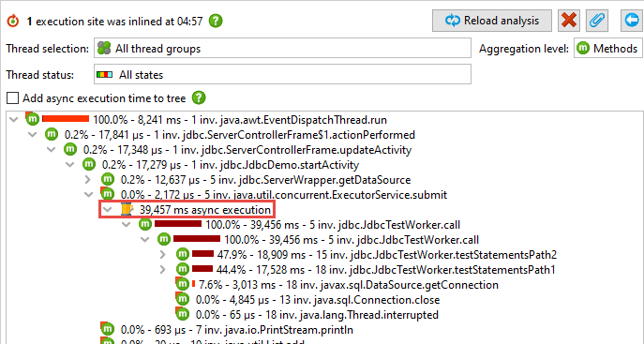Click the red X remove analysis icon
This screenshot has width=644, height=344.
pos(568,21)
